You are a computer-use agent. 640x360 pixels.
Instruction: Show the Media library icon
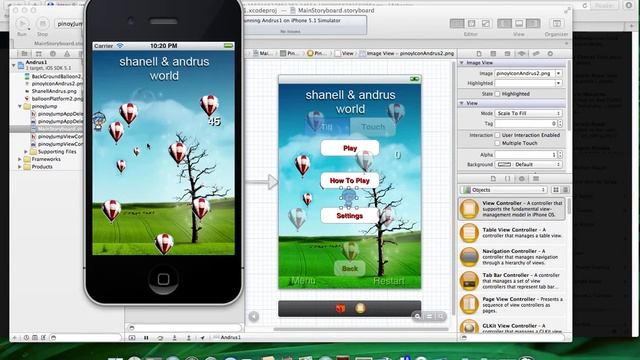click(536, 179)
